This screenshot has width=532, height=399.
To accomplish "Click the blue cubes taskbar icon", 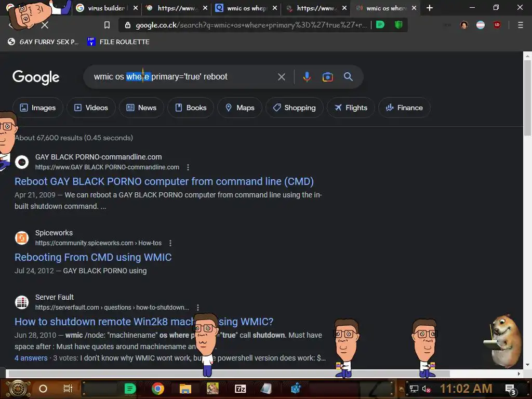I will pos(296,389).
